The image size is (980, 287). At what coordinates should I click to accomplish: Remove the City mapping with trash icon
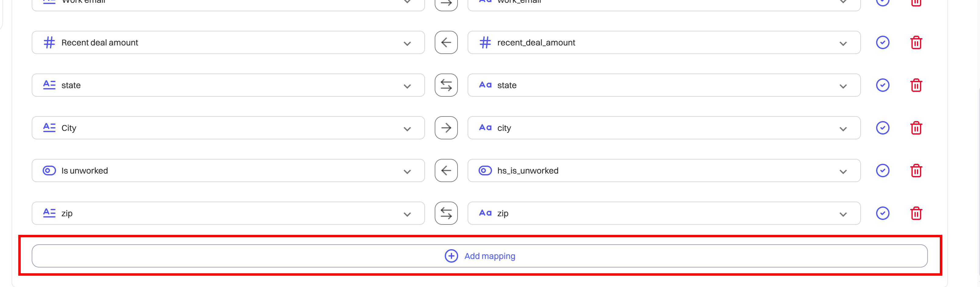tap(916, 128)
